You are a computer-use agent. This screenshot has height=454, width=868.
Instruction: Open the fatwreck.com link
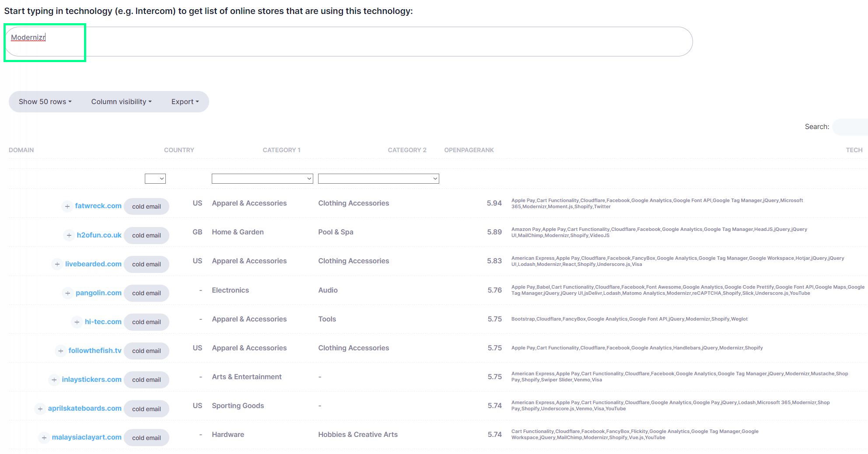point(98,206)
